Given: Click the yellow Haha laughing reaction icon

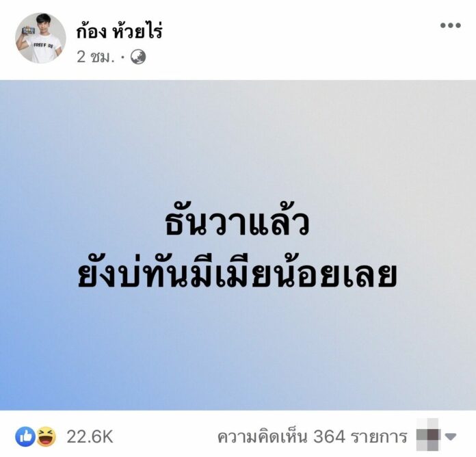Looking at the screenshot, I should pyautogui.click(x=46, y=436).
